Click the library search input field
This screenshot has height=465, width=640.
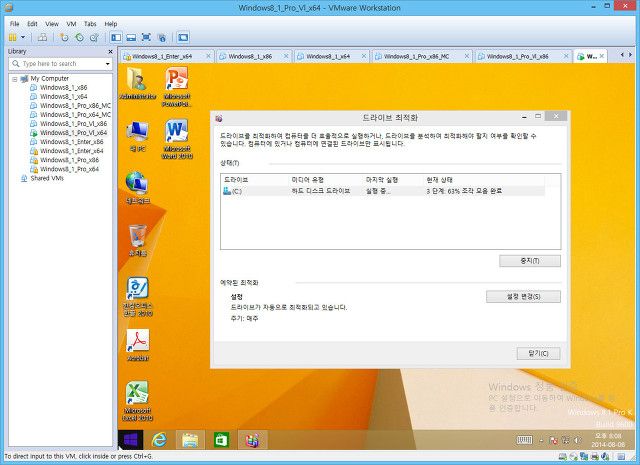pyautogui.click(x=61, y=64)
